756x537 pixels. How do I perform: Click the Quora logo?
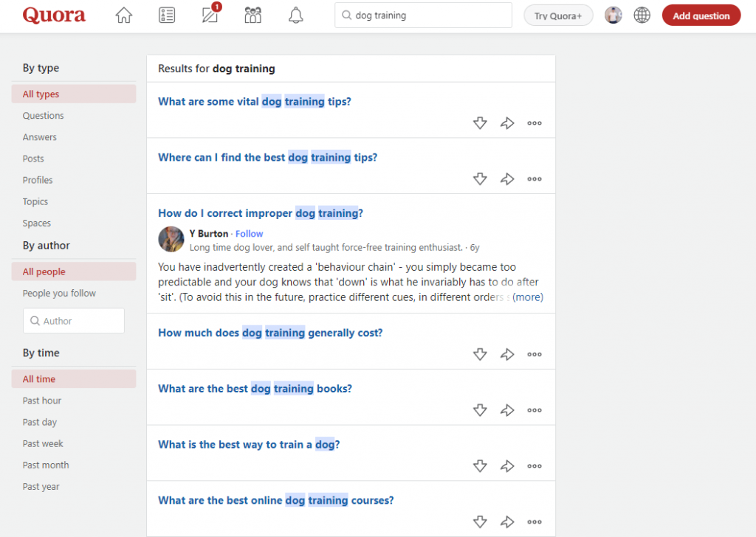point(54,15)
